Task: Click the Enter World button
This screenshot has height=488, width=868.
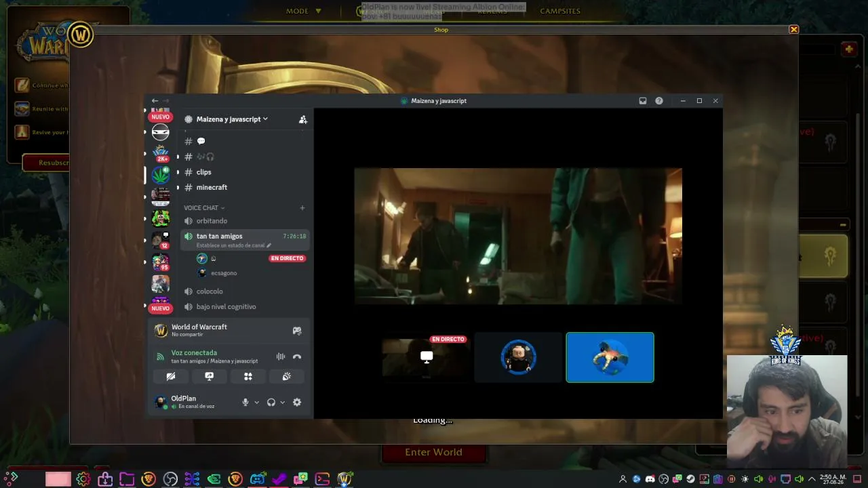Action: click(x=433, y=453)
